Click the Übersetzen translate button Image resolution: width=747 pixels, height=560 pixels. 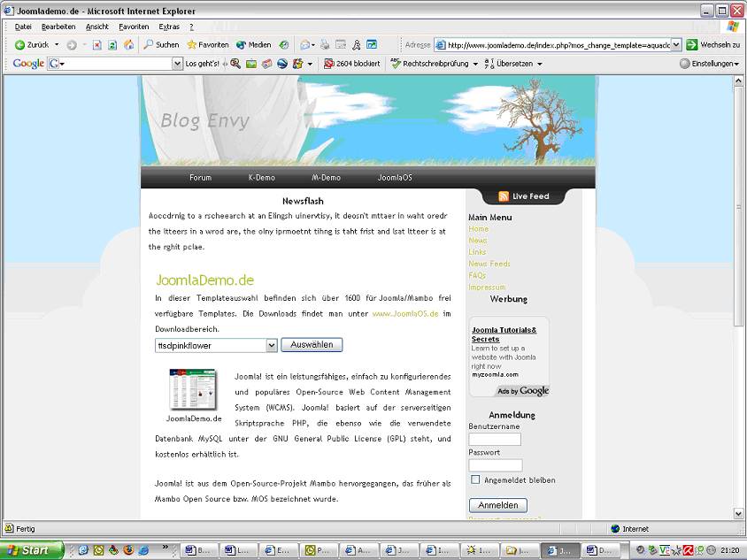[509, 64]
